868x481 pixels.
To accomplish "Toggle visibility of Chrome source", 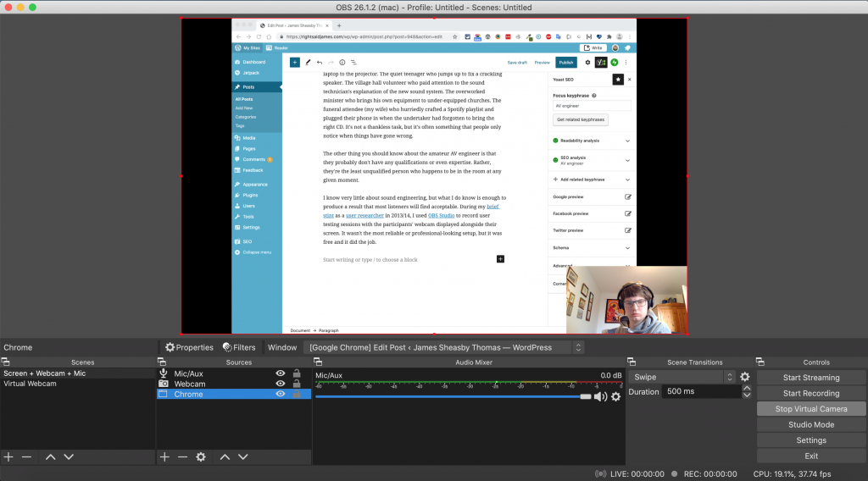I will click(280, 394).
